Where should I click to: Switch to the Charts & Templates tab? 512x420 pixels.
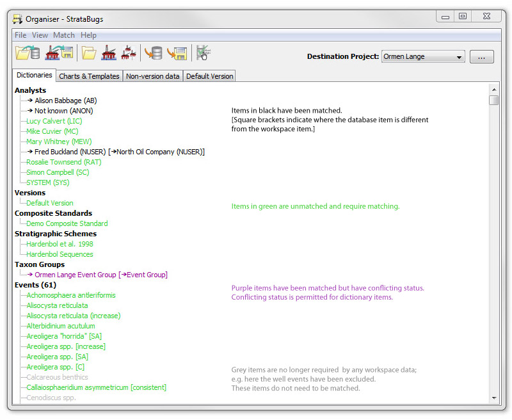pyautogui.click(x=89, y=76)
